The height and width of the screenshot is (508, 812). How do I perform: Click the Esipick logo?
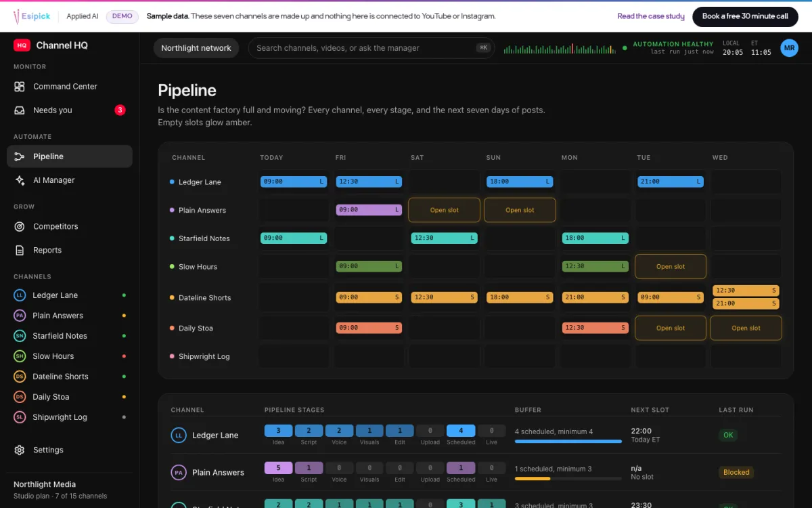tap(32, 16)
